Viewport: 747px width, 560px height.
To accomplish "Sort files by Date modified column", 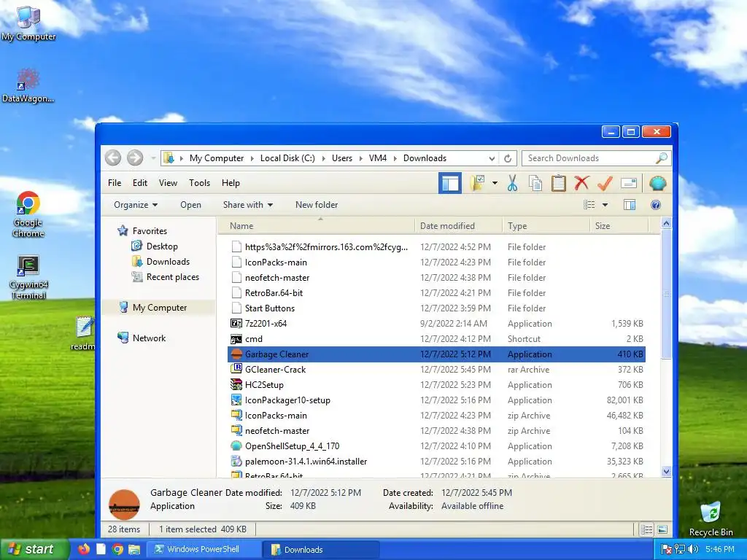I will 458,226.
